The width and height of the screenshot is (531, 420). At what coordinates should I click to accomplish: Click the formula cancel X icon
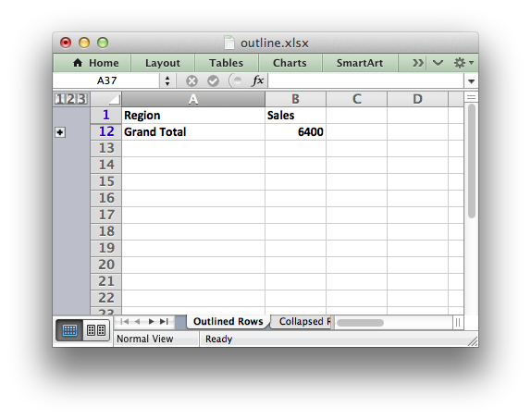click(x=191, y=81)
